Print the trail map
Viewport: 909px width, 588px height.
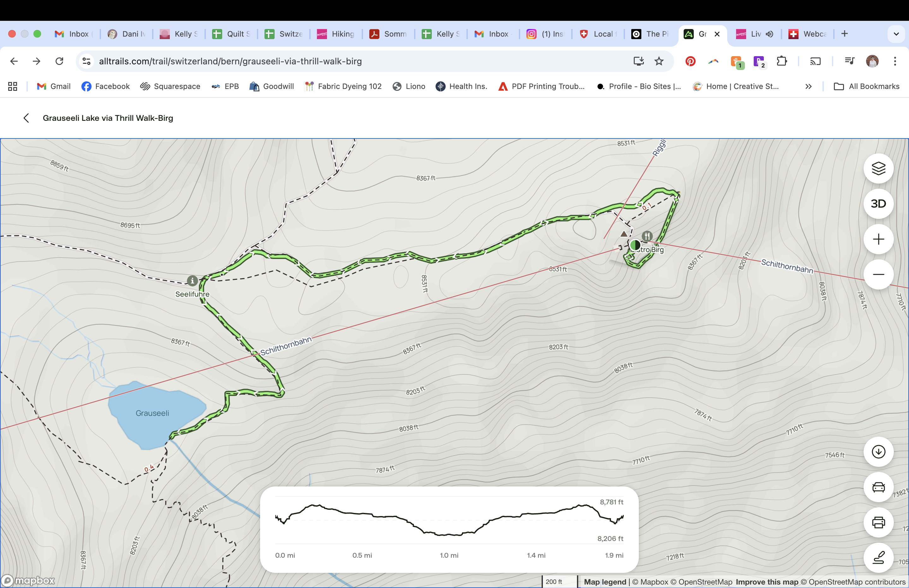[878, 522]
